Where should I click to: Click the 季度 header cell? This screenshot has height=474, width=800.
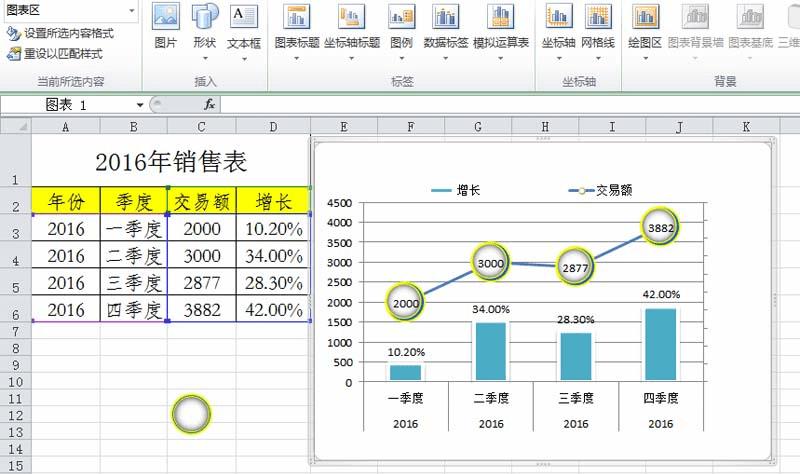[x=134, y=201]
